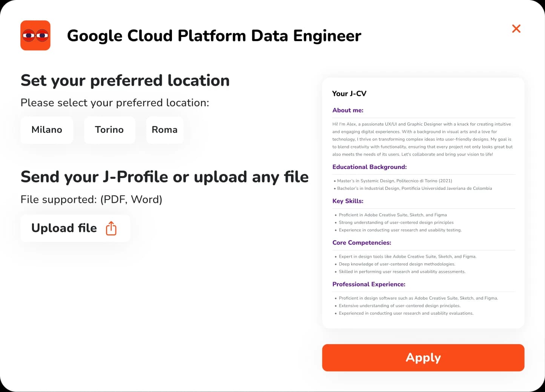Click the About me paragraph text
Screen dimensions: 545x392
(422, 139)
